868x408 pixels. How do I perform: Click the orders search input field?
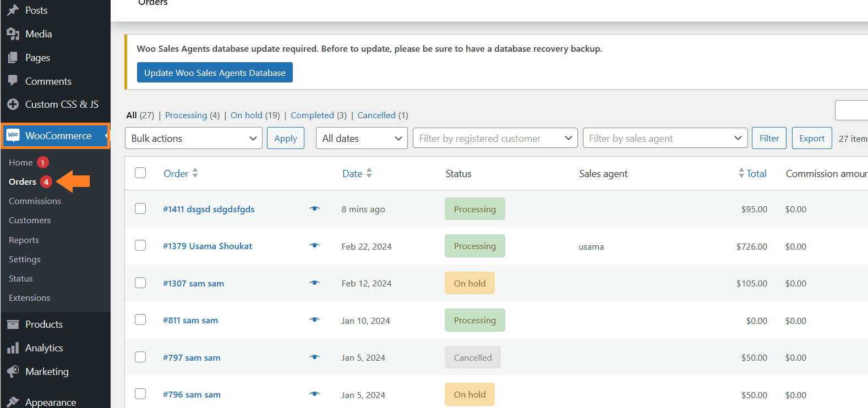851,110
